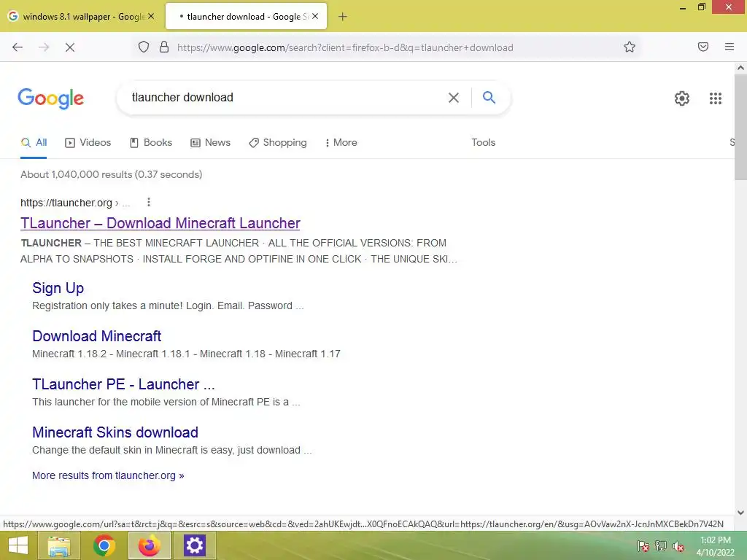Click More results from tlauncher.org

pos(108,475)
